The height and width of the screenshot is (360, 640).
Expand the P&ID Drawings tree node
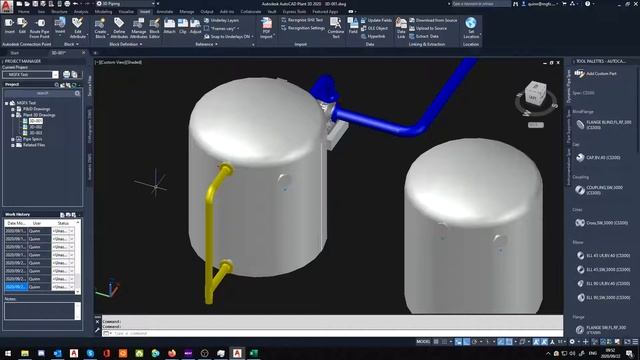pos(13,109)
